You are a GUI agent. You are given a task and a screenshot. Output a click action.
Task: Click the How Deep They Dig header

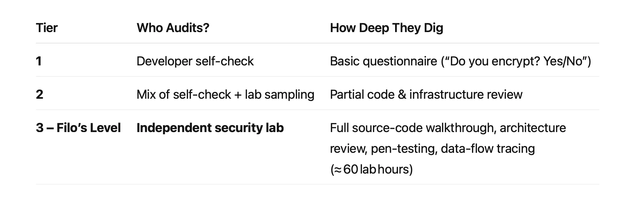point(386,28)
